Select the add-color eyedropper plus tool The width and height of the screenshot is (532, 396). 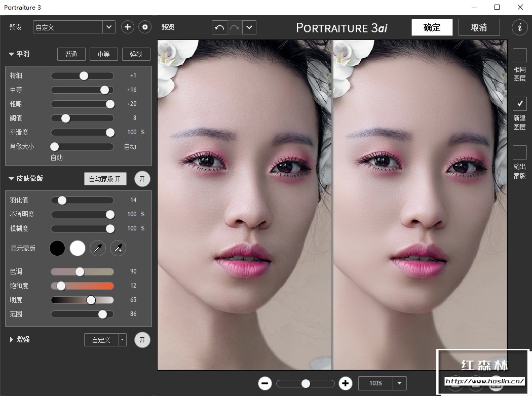click(x=118, y=249)
